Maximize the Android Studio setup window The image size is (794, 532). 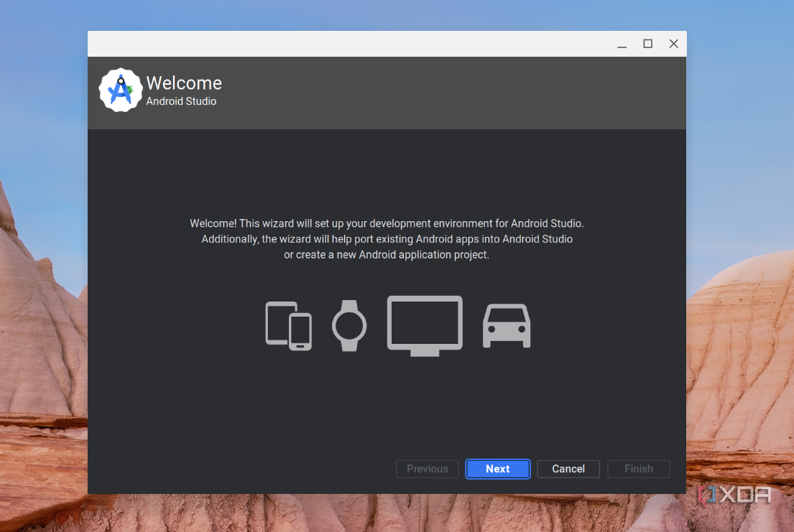(x=647, y=44)
